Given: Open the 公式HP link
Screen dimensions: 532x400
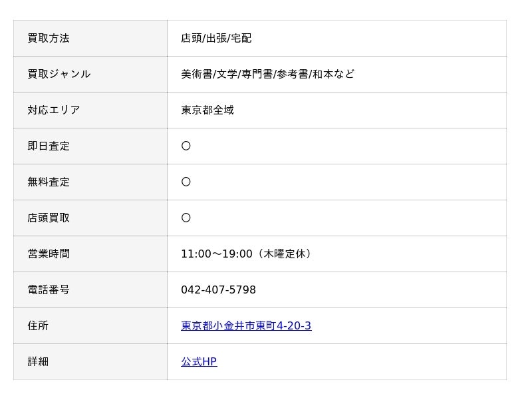Looking at the screenshot, I should pyautogui.click(x=199, y=361).
